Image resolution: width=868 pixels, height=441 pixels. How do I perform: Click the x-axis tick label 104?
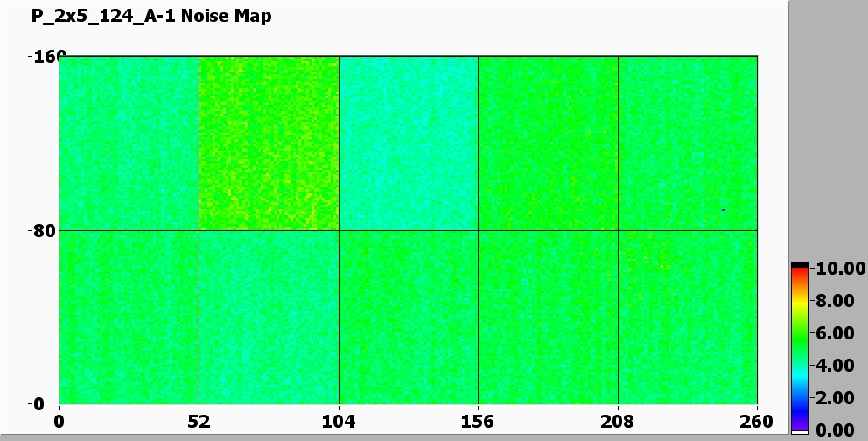pos(339,423)
